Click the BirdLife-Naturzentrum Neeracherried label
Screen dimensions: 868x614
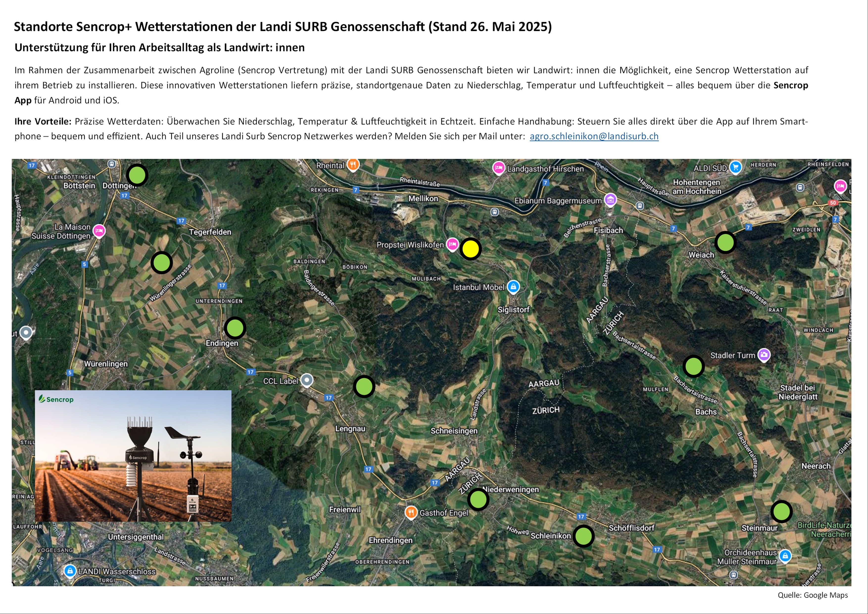click(x=824, y=530)
